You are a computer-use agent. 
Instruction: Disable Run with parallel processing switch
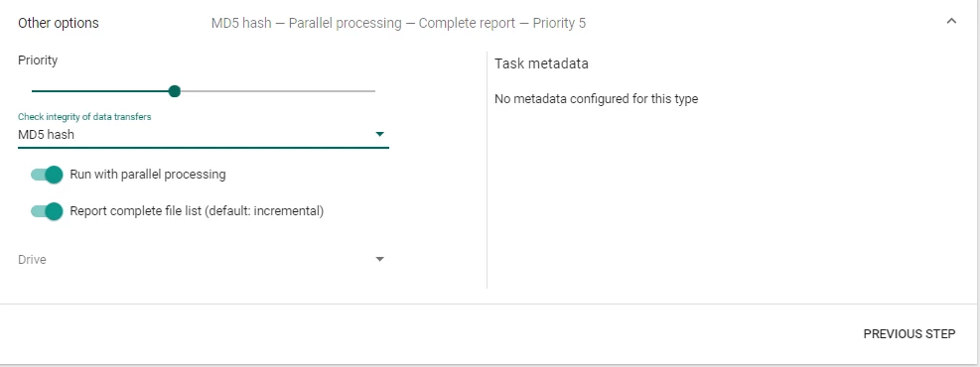pos(47,175)
